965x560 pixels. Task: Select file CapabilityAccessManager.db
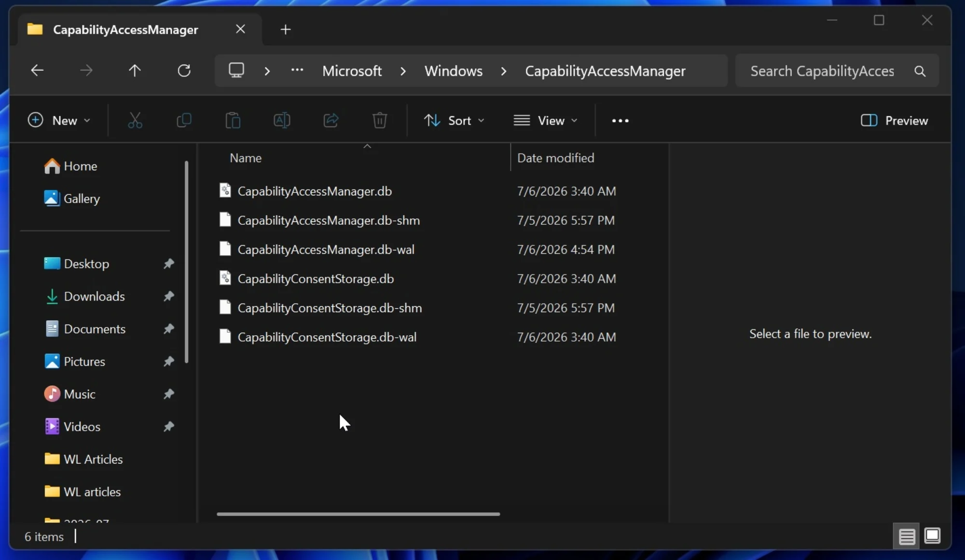[315, 191]
